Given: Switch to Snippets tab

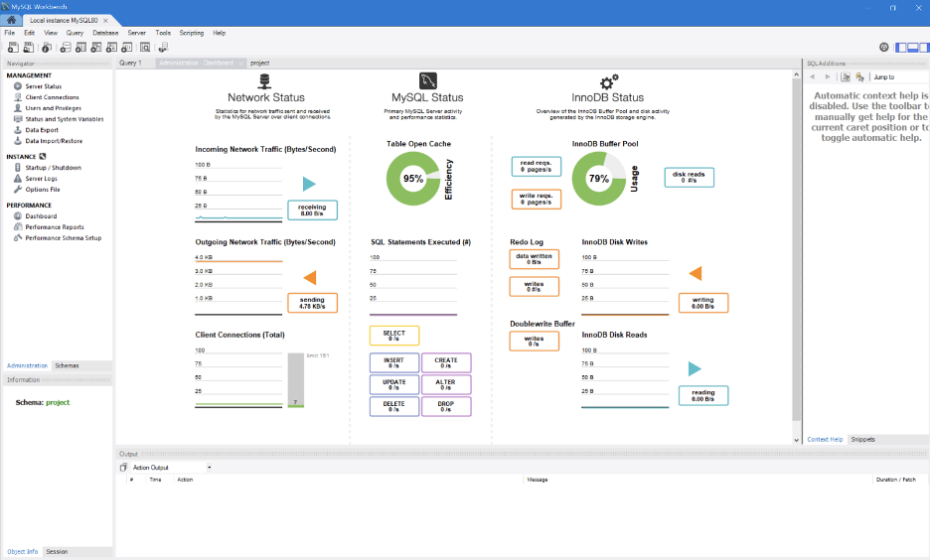Looking at the screenshot, I should tap(862, 440).
